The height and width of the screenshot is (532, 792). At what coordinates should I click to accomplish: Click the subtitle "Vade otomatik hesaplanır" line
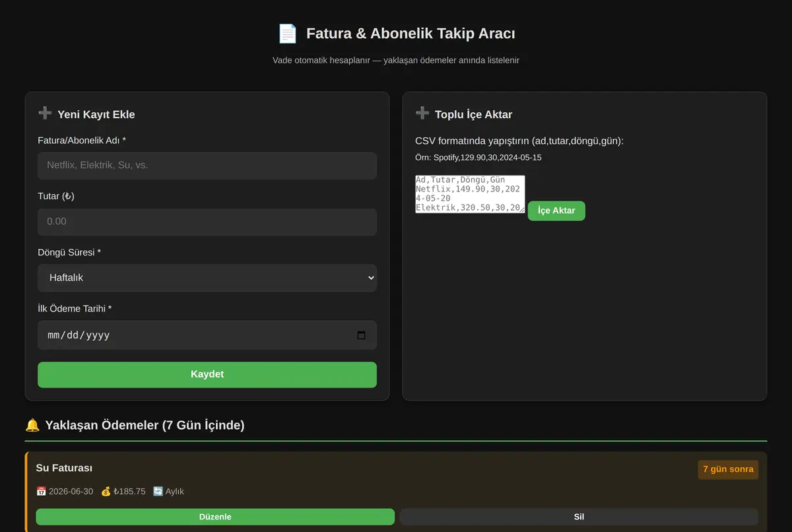tap(396, 60)
